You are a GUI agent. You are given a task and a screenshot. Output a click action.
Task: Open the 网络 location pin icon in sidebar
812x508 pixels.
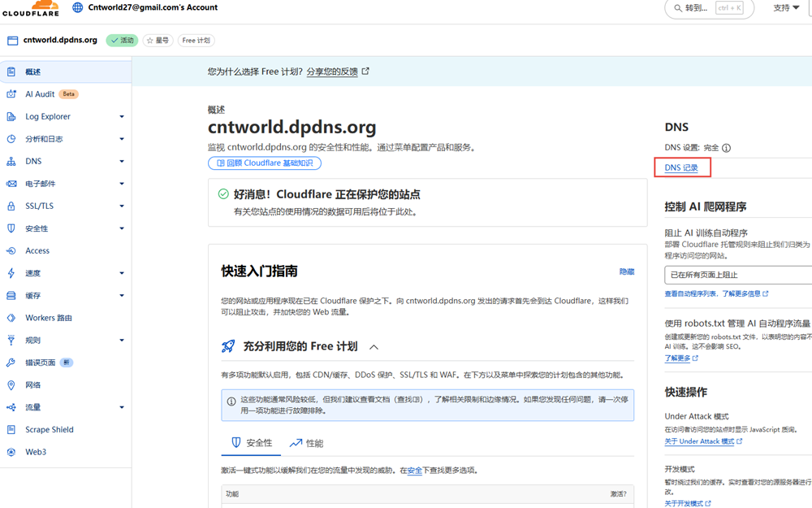click(x=11, y=384)
